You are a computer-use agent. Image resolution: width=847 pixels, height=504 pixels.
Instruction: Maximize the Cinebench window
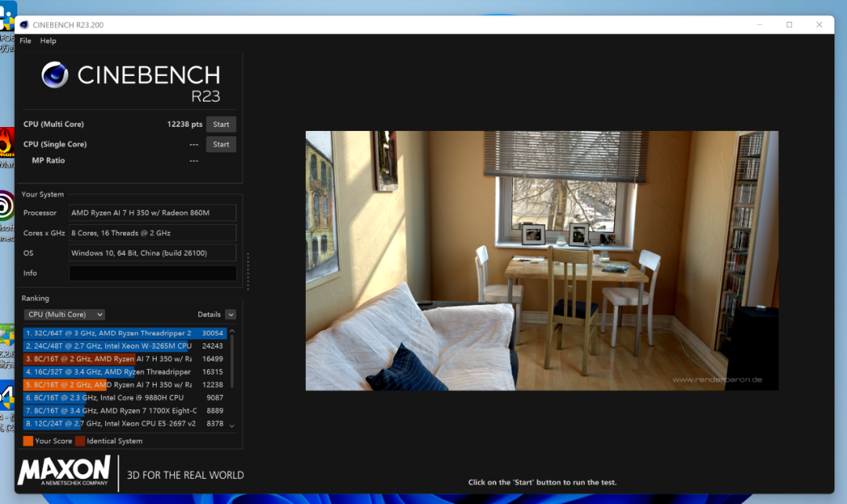[x=789, y=25]
